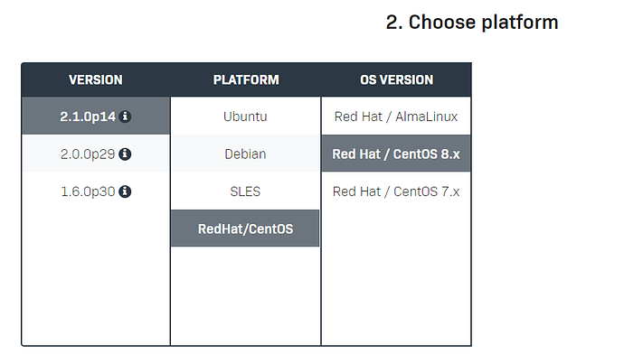Image resolution: width=624 pixels, height=364 pixels.
Task: Click info icon next to 2.1.0p14
Action: [126, 117]
